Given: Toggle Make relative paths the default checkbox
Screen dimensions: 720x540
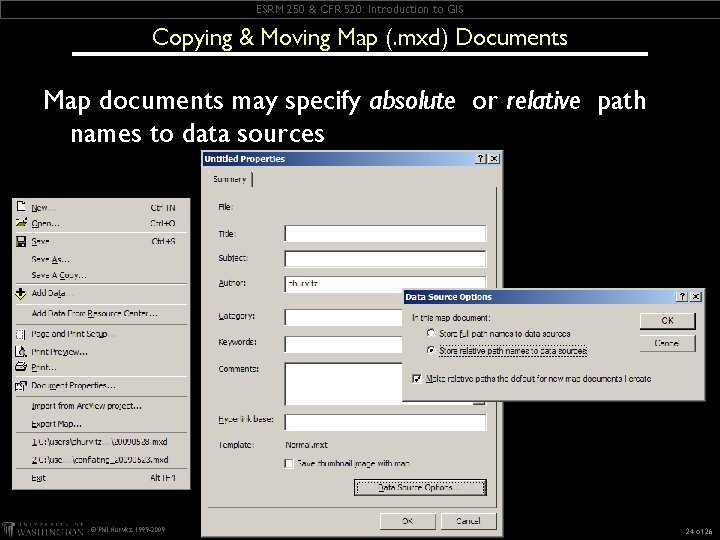Looking at the screenshot, I should click(x=417, y=379).
